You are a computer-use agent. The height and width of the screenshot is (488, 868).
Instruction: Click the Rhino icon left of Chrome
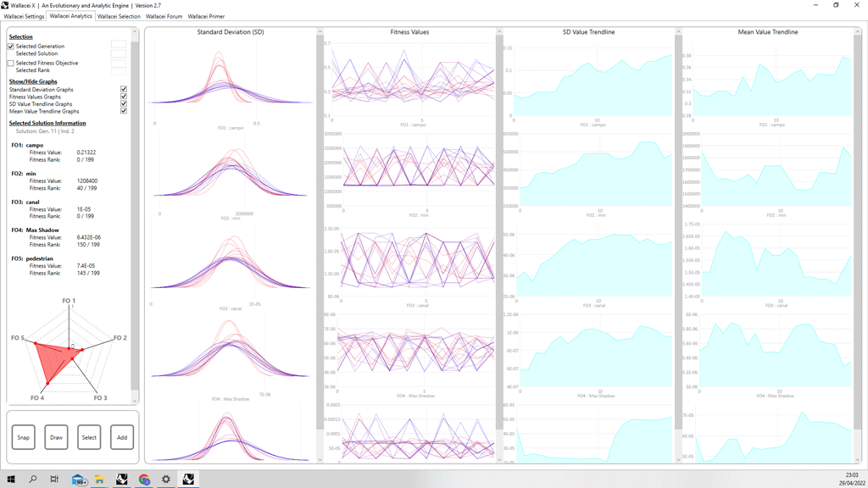[122, 480]
